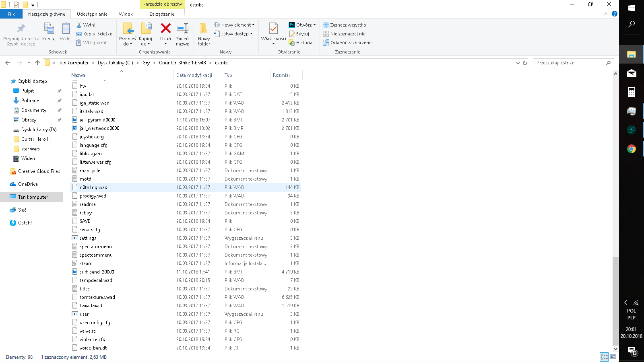Open the Plik menu tab
The width and height of the screenshot is (644, 362).
click(x=11, y=14)
